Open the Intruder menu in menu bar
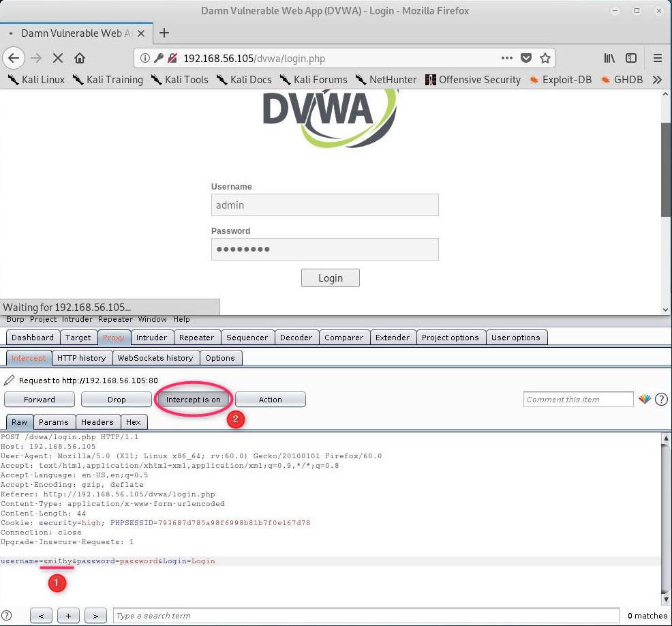 pos(77,319)
